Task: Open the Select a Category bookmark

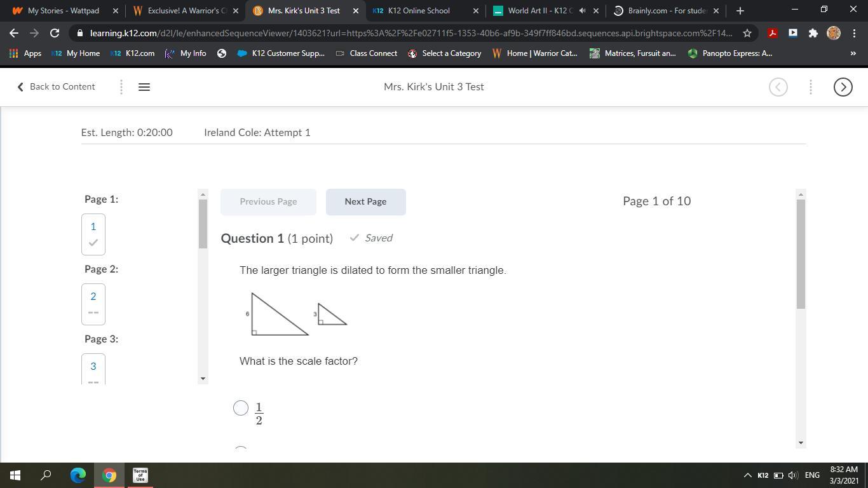Action: 444,53
